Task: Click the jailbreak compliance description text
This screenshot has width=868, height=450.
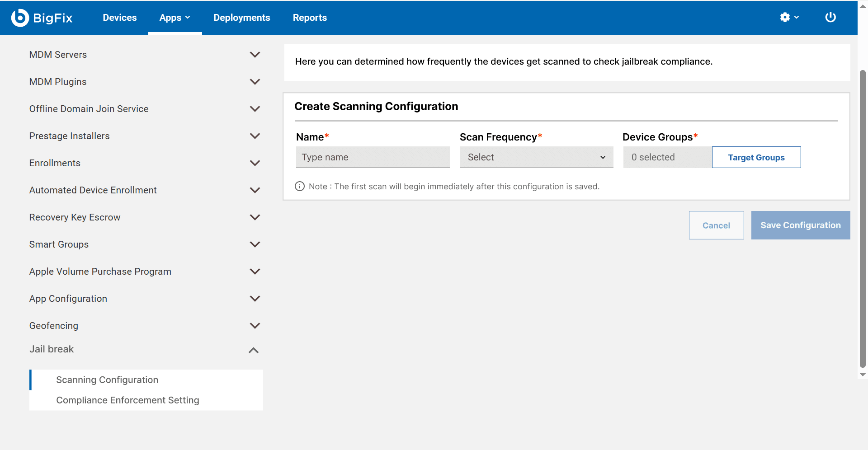Action: pos(504,61)
